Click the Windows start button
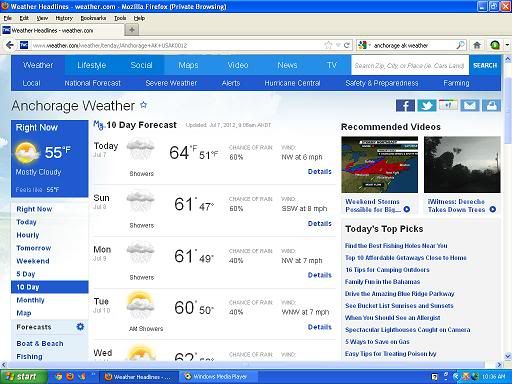The image size is (512, 384). pos(23,377)
